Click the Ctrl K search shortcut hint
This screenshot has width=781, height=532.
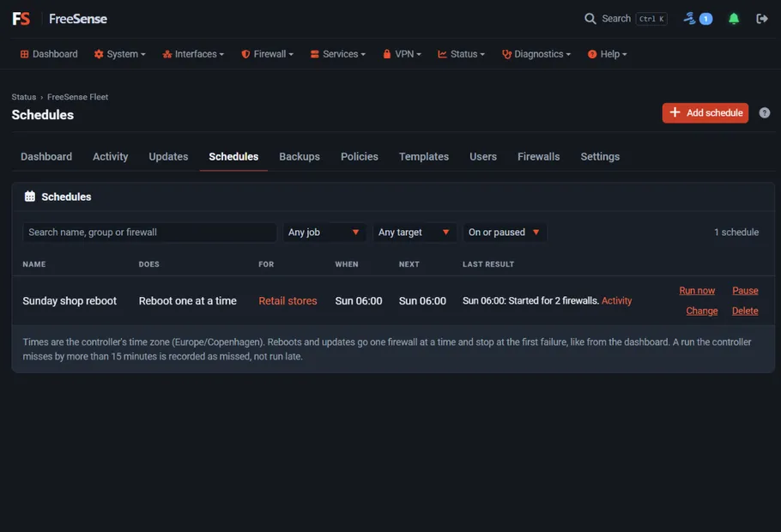651,19
